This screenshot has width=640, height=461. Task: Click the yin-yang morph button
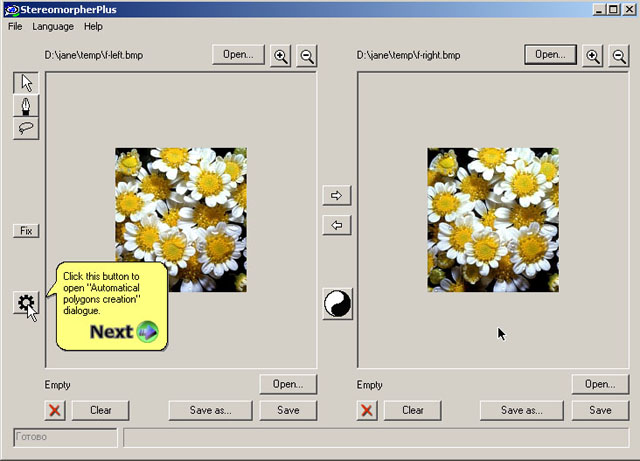[337, 304]
